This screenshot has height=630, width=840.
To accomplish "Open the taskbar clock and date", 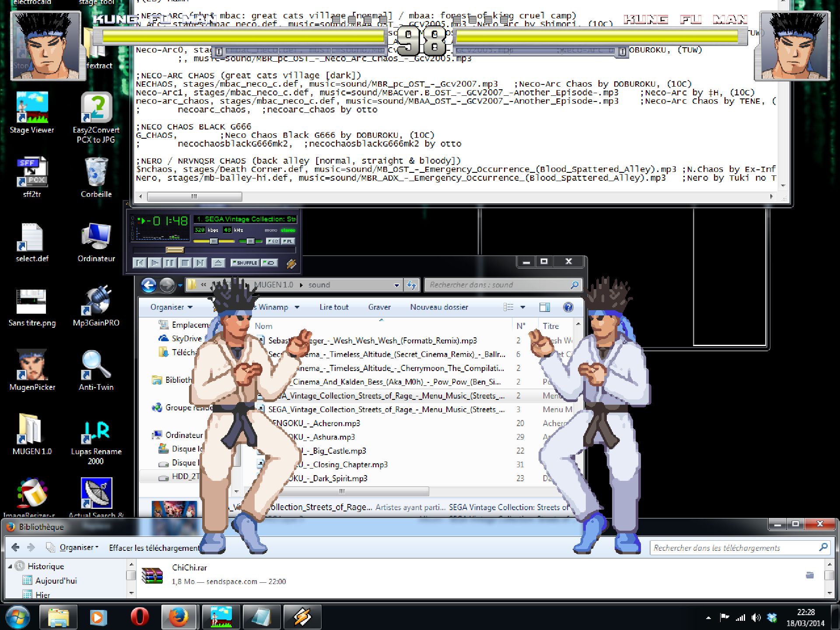I will [805, 617].
